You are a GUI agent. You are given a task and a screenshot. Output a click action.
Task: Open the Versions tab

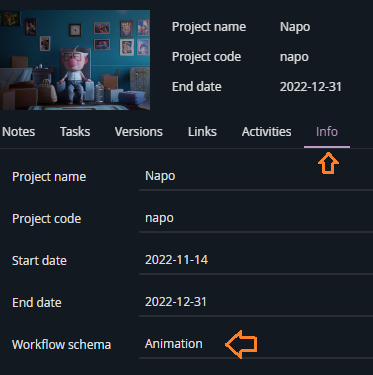pos(139,132)
